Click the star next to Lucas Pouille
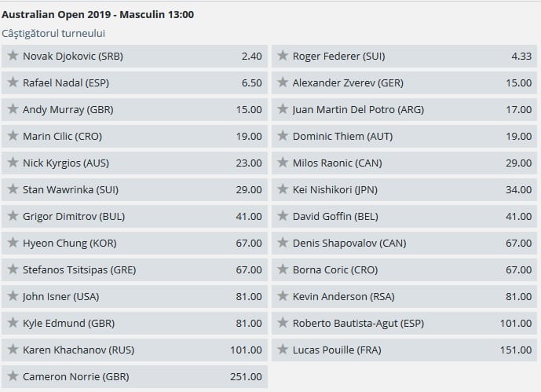Viewport: 541px width, 392px height. [x=283, y=350]
